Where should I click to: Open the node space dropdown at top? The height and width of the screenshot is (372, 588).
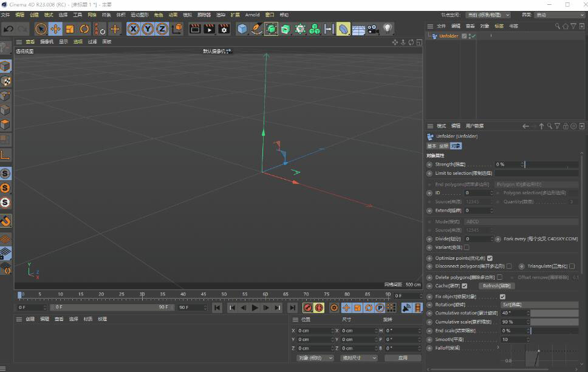coord(488,15)
